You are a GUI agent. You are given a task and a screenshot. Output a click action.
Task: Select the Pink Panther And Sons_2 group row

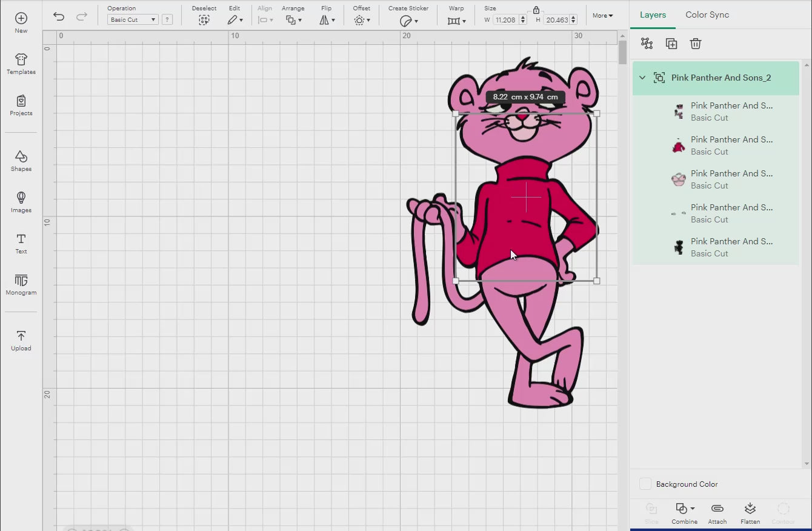716,78
